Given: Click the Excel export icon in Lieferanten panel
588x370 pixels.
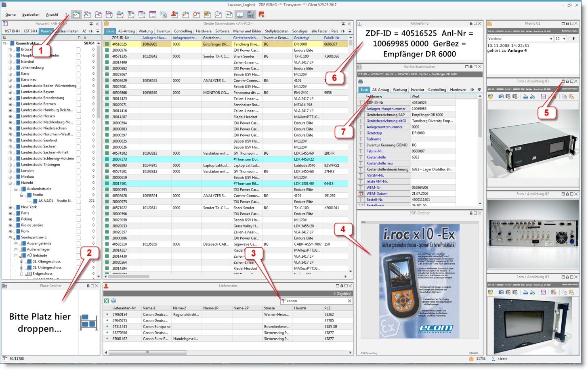Looking at the screenshot, I should 107,301.
